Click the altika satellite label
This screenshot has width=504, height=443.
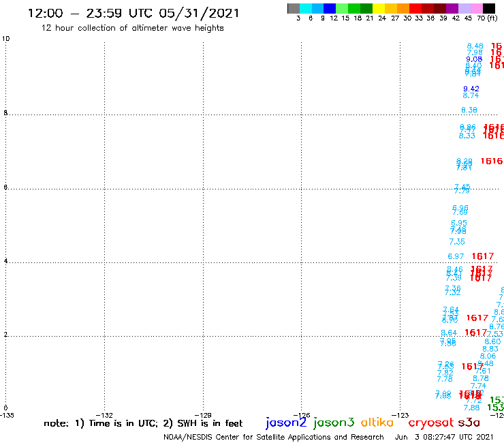377,423
